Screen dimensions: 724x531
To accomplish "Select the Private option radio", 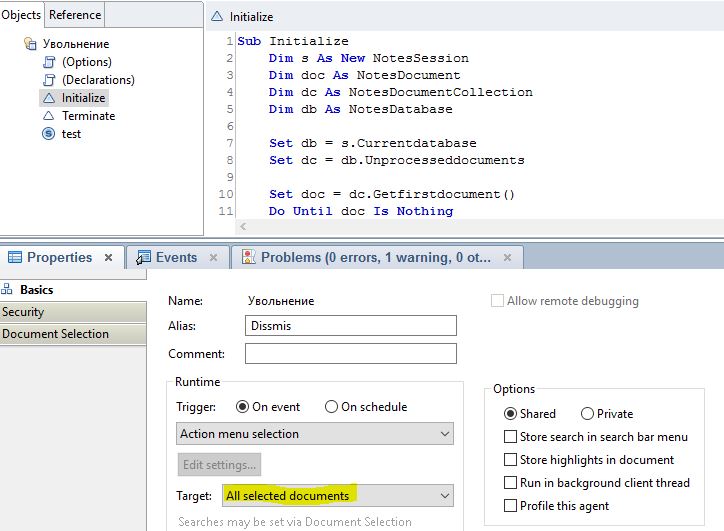I will click(x=587, y=414).
